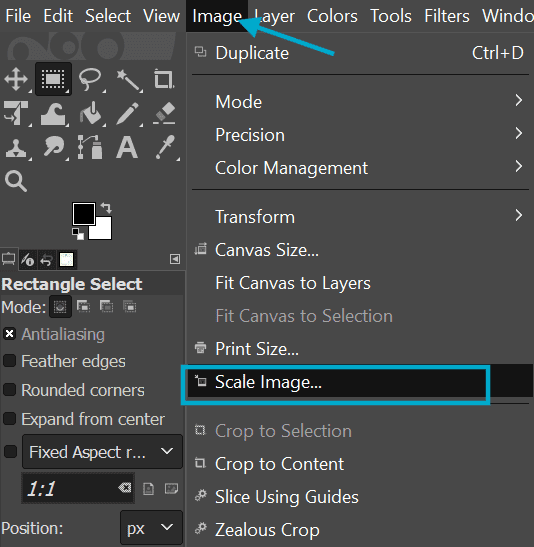Check the Expand from center option
The width and height of the screenshot is (534, 547).
click(x=9, y=419)
